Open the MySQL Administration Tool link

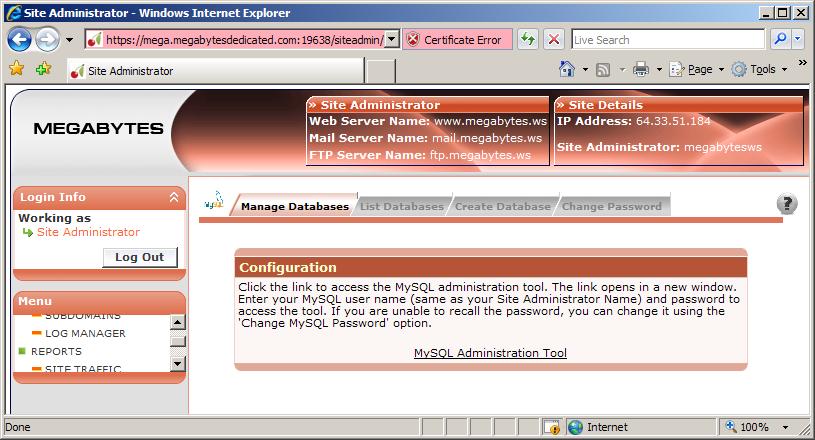[490, 353]
